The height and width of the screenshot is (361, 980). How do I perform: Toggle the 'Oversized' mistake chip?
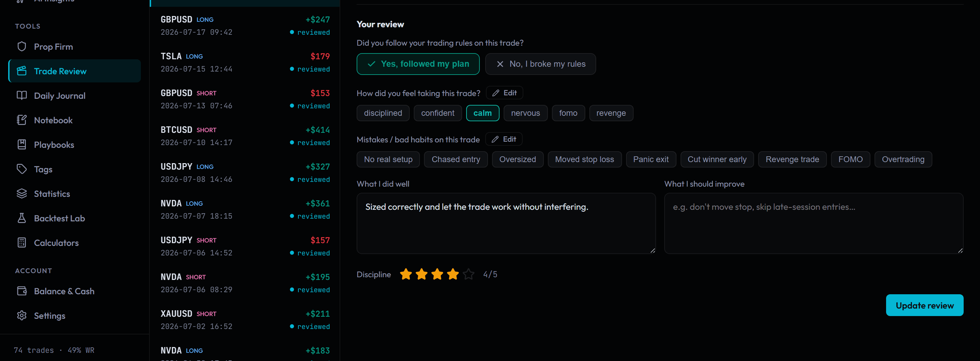pyautogui.click(x=517, y=159)
